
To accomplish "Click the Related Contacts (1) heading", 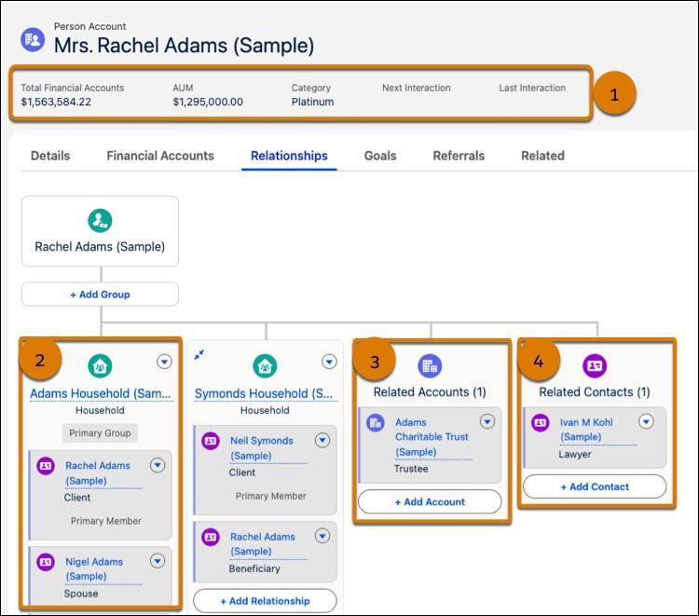I will pyautogui.click(x=595, y=392).
